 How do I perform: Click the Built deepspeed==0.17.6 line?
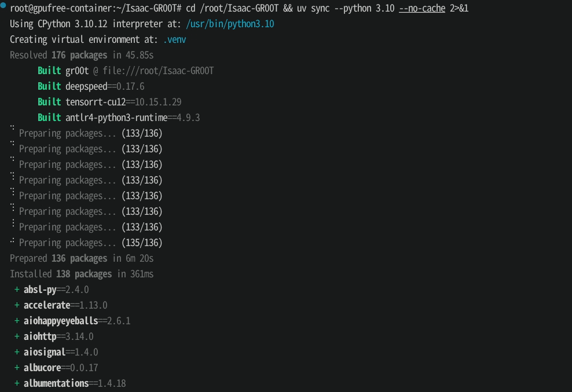pyautogui.click(x=91, y=86)
